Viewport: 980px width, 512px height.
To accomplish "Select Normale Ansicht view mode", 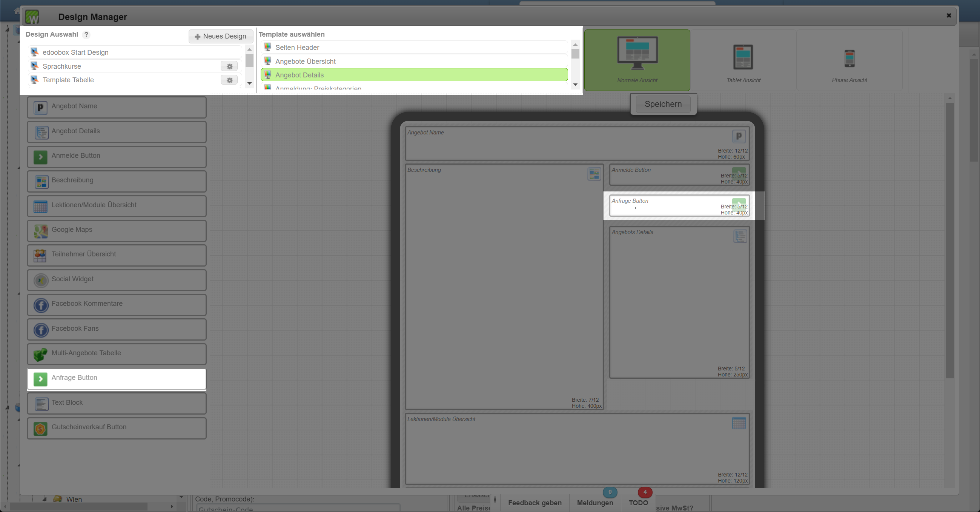I will pos(637,60).
